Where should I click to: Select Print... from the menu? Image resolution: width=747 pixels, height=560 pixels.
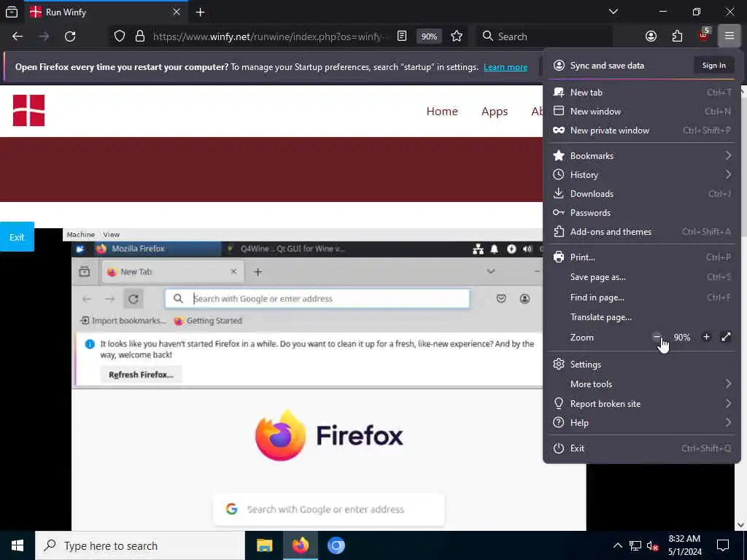[x=642, y=257]
